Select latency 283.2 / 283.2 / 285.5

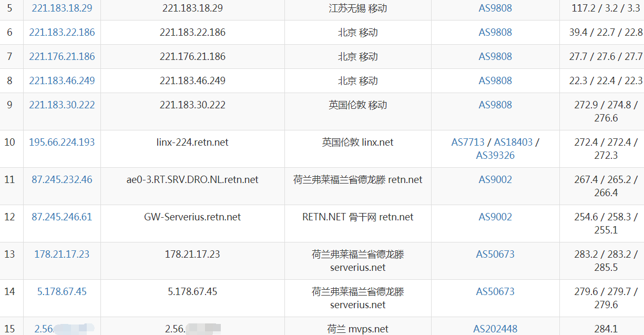coord(606,261)
